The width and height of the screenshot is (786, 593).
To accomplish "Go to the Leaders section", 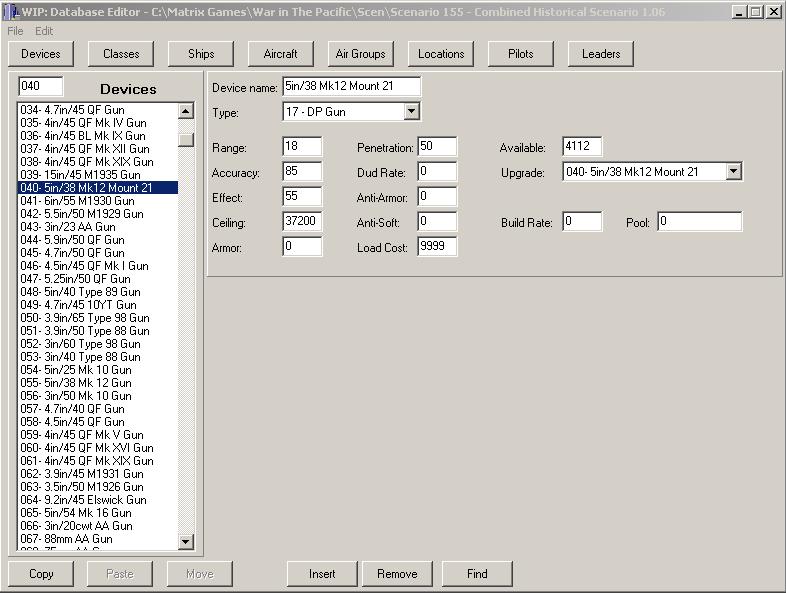I will [601, 54].
